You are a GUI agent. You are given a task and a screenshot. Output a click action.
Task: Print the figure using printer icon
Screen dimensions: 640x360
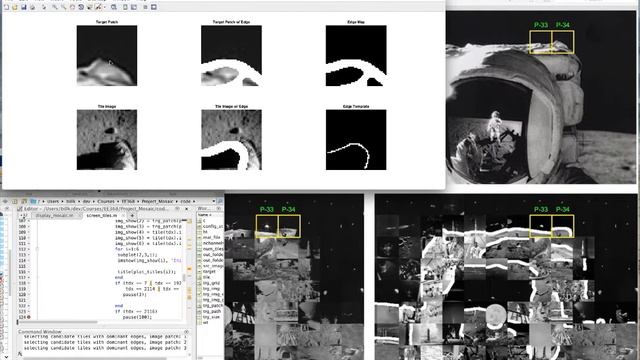point(33,7)
